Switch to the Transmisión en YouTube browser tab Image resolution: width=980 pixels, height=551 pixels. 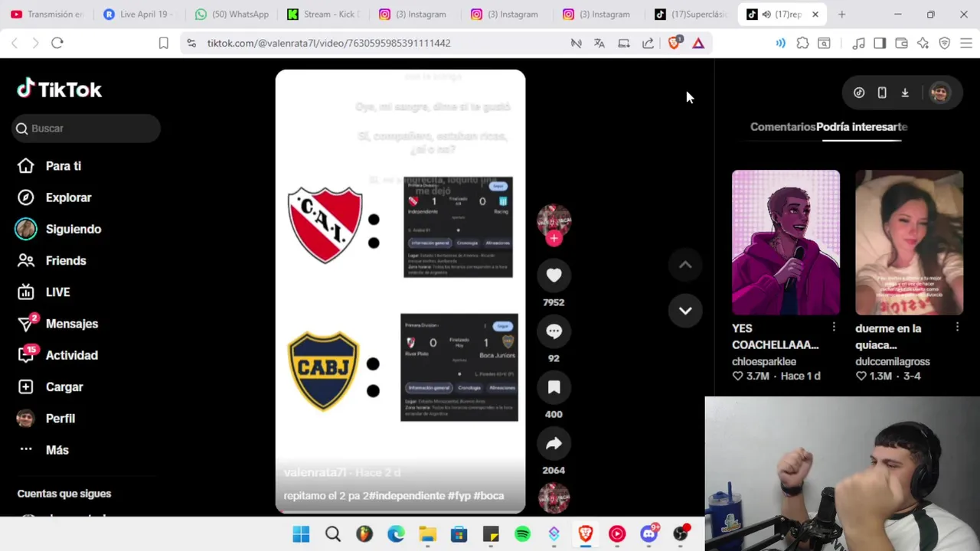pos(47,14)
